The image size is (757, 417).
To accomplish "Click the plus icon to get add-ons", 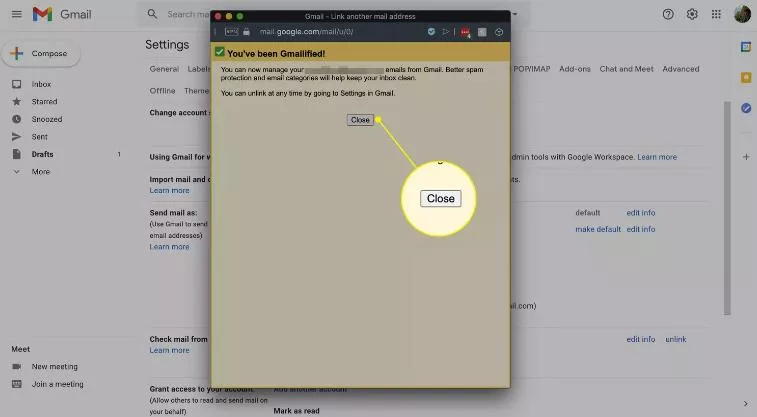I will coord(746,157).
